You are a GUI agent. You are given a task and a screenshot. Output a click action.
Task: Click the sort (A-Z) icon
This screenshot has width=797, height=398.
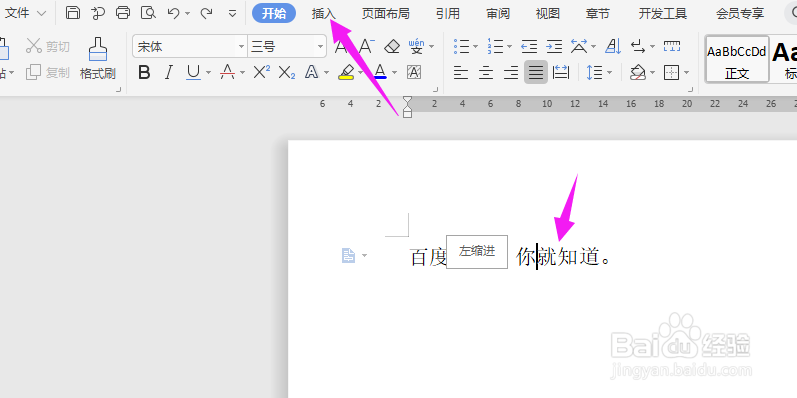tap(614, 47)
